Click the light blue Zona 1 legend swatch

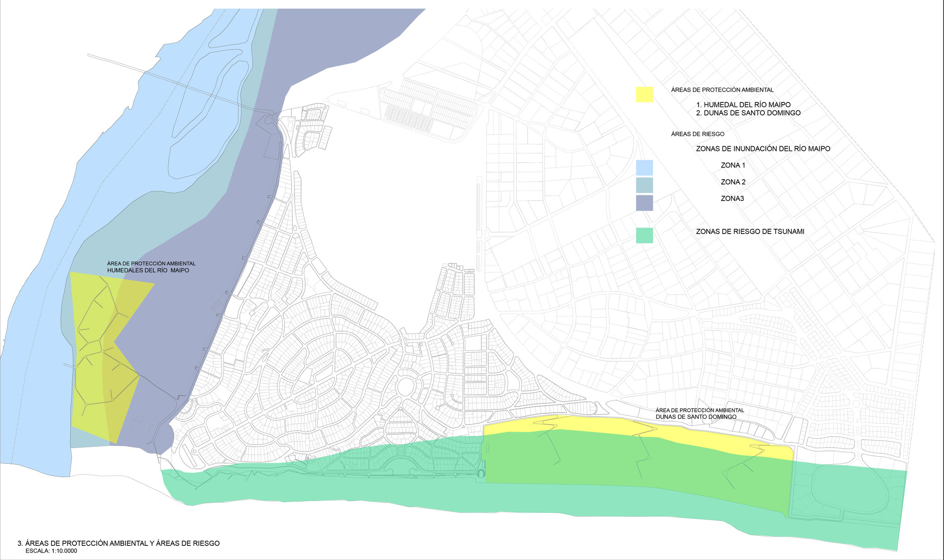pos(644,168)
